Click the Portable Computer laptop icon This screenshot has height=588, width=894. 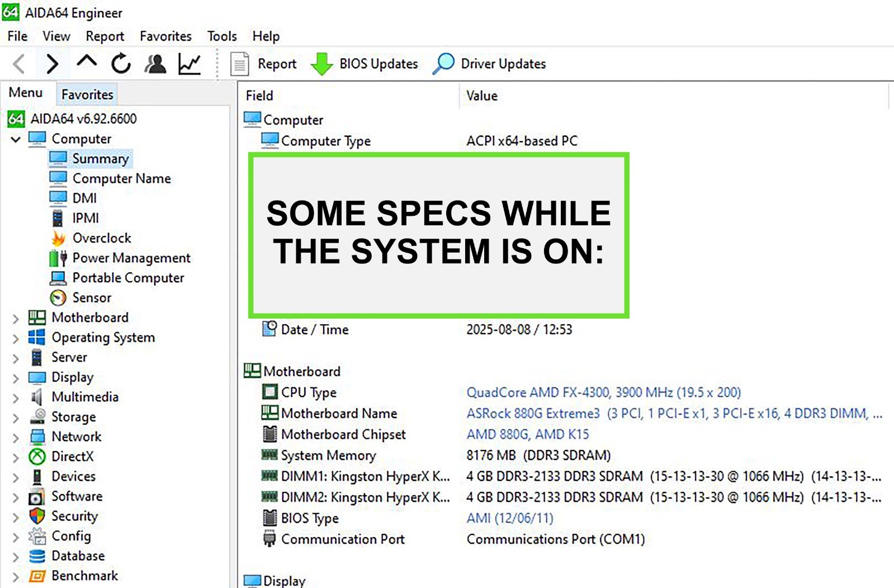click(x=58, y=278)
